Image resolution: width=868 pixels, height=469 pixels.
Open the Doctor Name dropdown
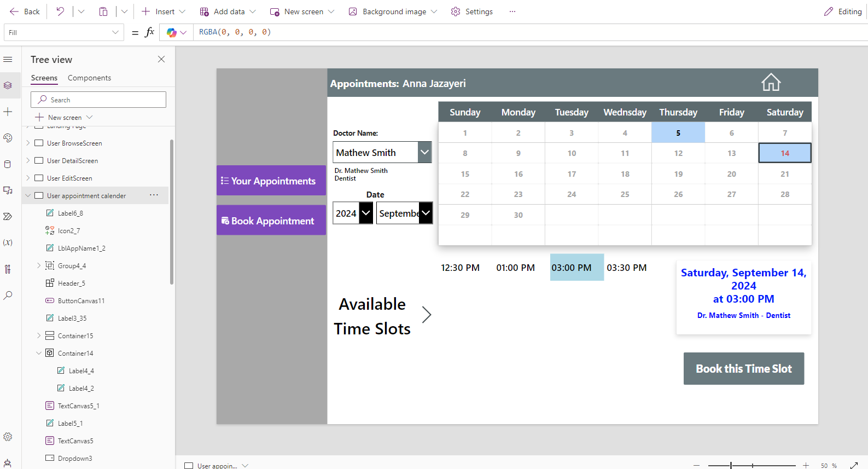coord(424,152)
